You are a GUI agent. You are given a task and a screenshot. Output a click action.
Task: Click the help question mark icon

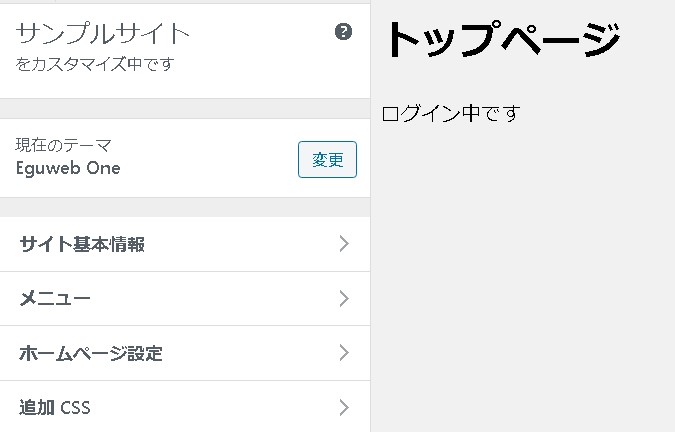click(x=344, y=32)
